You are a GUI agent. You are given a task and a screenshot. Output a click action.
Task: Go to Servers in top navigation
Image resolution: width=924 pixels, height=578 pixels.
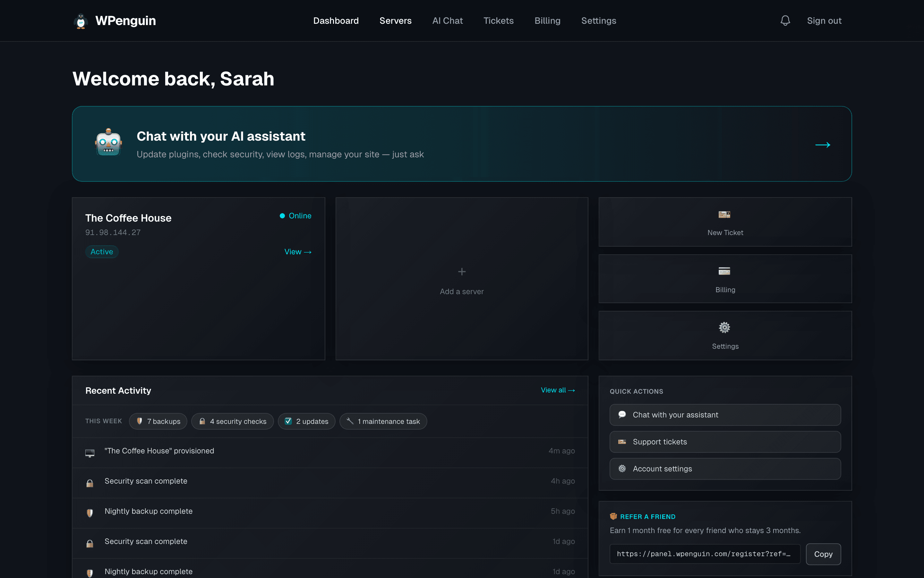click(395, 21)
